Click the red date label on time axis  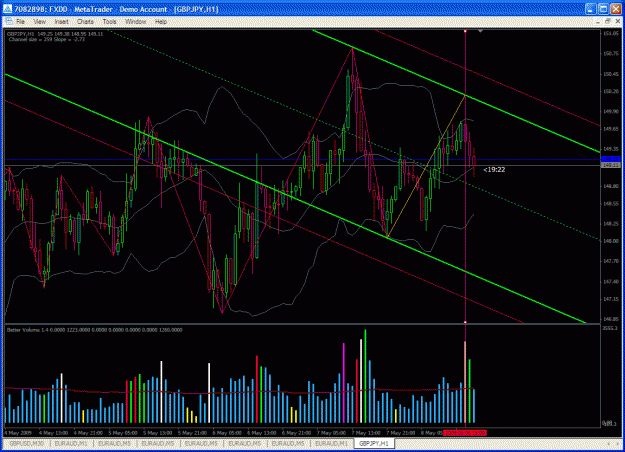coord(465,433)
